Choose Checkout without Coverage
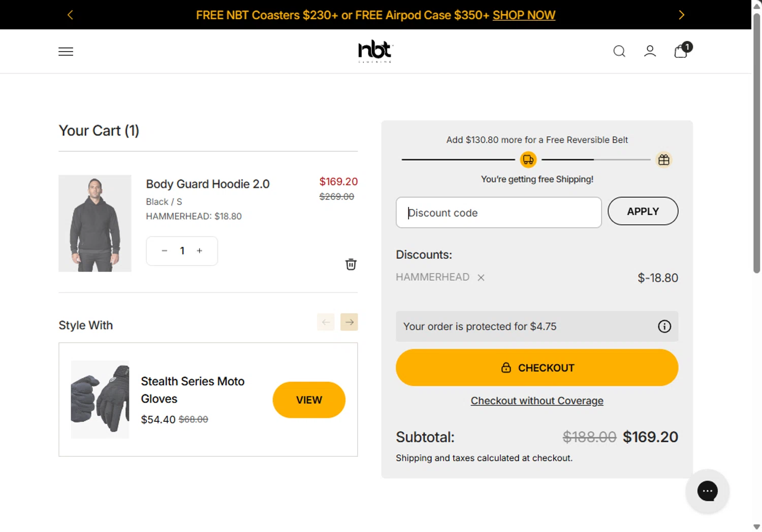762x532 pixels. click(x=537, y=401)
